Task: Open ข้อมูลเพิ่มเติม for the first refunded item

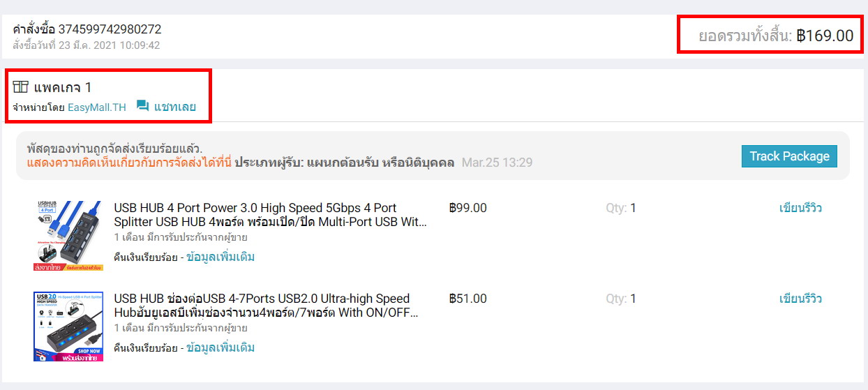Action: [x=220, y=257]
